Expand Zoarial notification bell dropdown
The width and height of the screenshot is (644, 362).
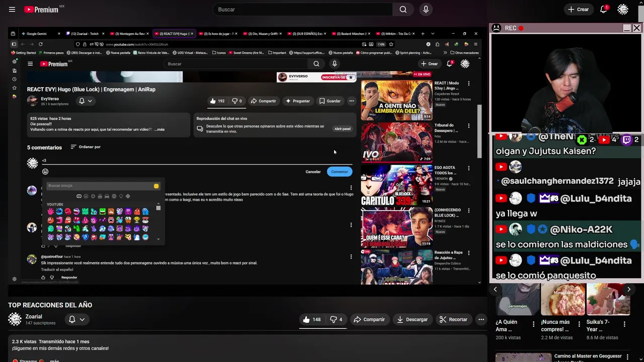pos(76,319)
